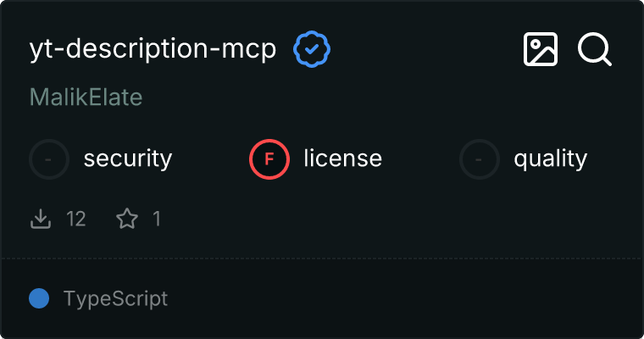
Task: Click the magnifying glass search icon
Action: (x=595, y=50)
